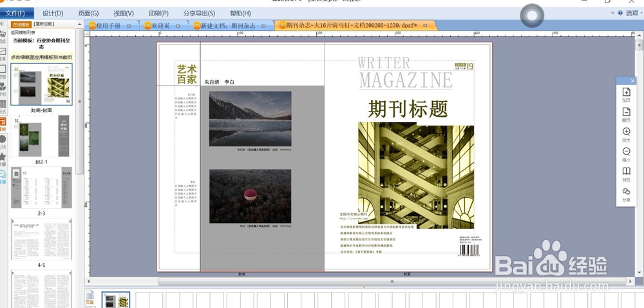
Task: Select the snowy mountain lake photo
Action: point(250,119)
